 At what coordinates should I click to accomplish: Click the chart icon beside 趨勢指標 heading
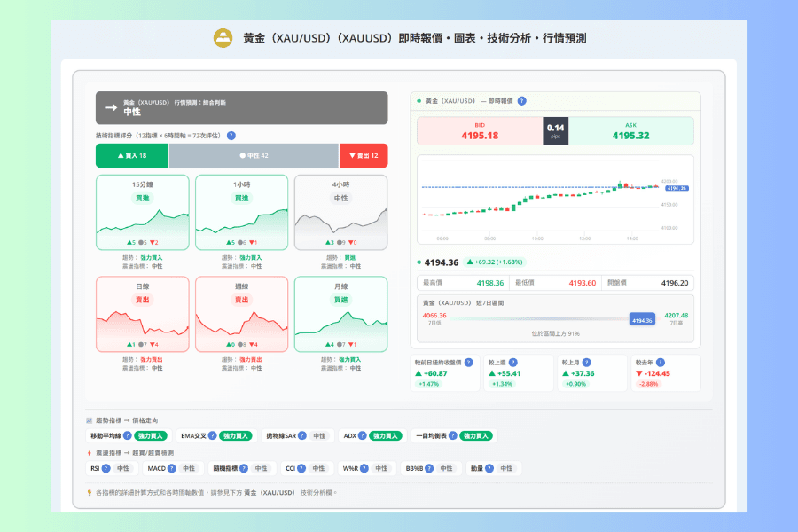coord(90,420)
